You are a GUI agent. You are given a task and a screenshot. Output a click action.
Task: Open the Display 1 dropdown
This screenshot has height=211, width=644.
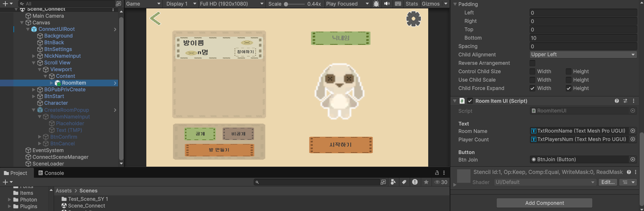click(x=181, y=4)
